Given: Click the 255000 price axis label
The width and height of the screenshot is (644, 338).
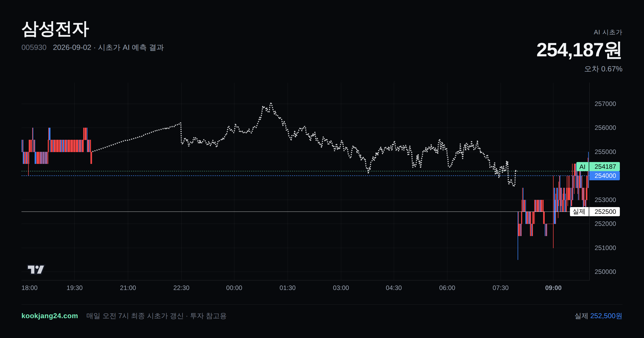Looking at the screenshot, I should [x=605, y=152].
